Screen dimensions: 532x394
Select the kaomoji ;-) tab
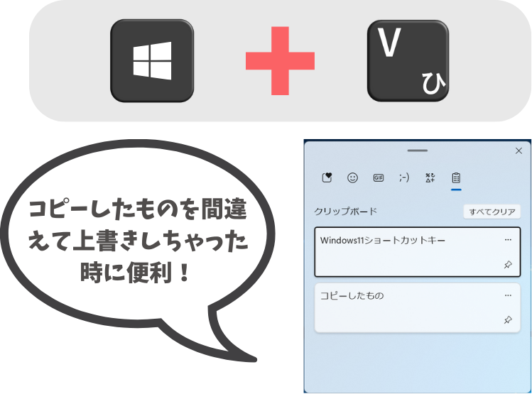(x=404, y=177)
